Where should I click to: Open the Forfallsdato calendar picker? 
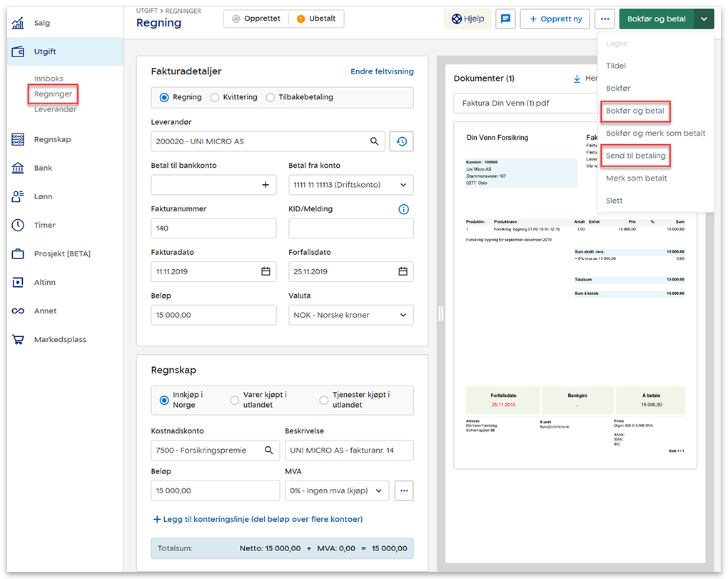click(403, 271)
